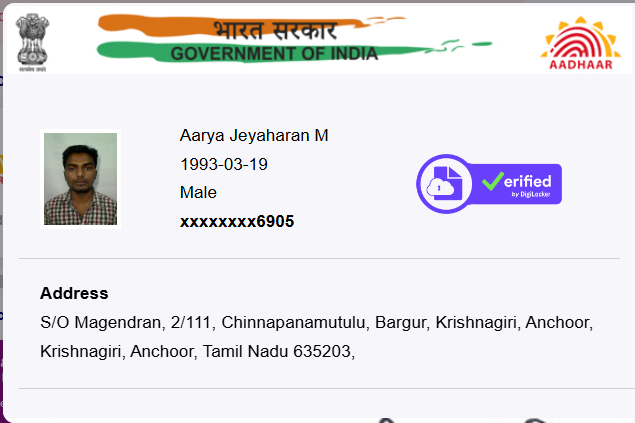Viewport: 635px width, 423px height.
Task: Click the bold Address heading
Action: click(x=74, y=293)
